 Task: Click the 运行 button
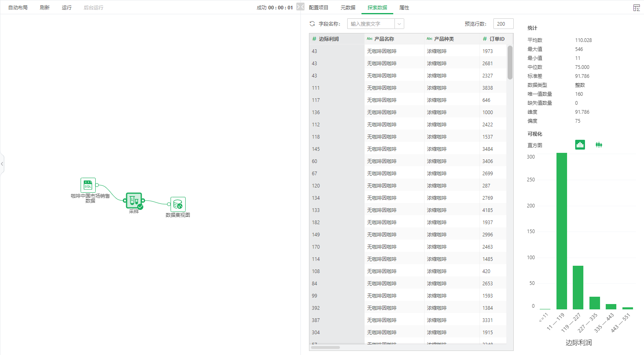[66, 8]
